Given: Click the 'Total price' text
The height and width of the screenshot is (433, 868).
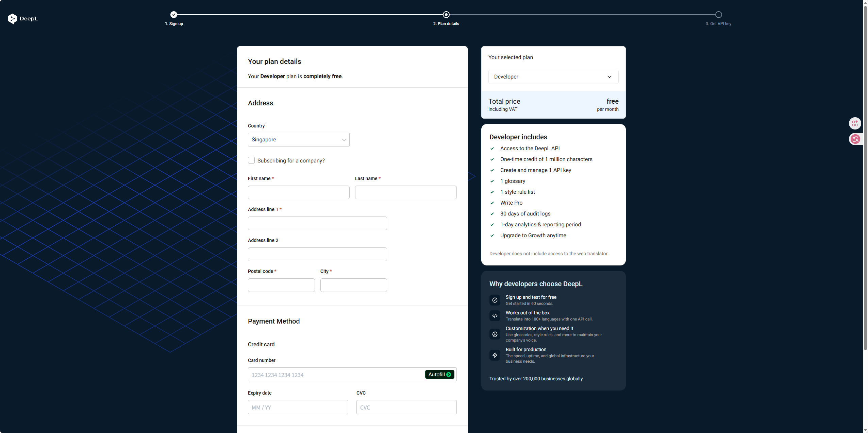Looking at the screenshot, I should 504,101.
